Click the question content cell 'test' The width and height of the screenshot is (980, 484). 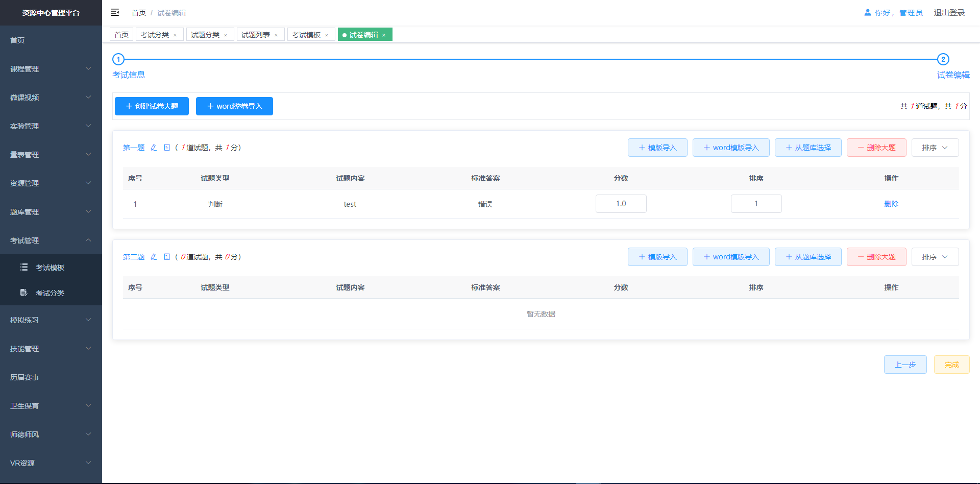[x=350, y=204]
